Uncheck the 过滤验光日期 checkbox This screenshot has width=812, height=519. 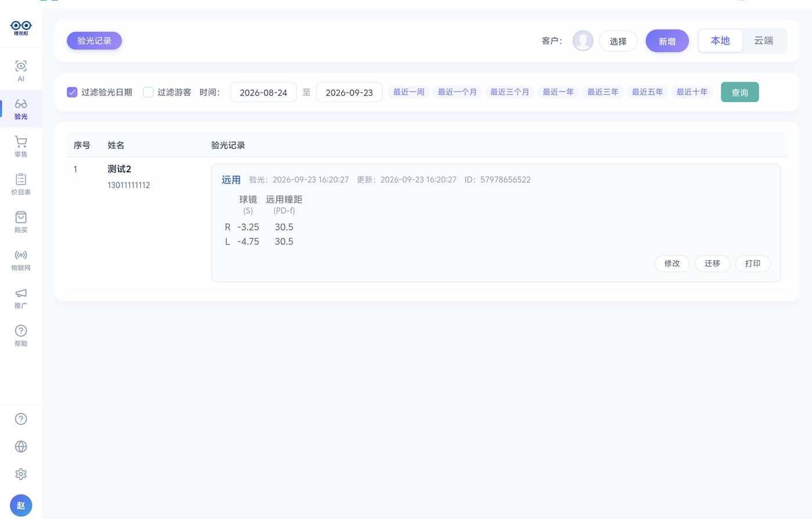(x=72, y=92)
